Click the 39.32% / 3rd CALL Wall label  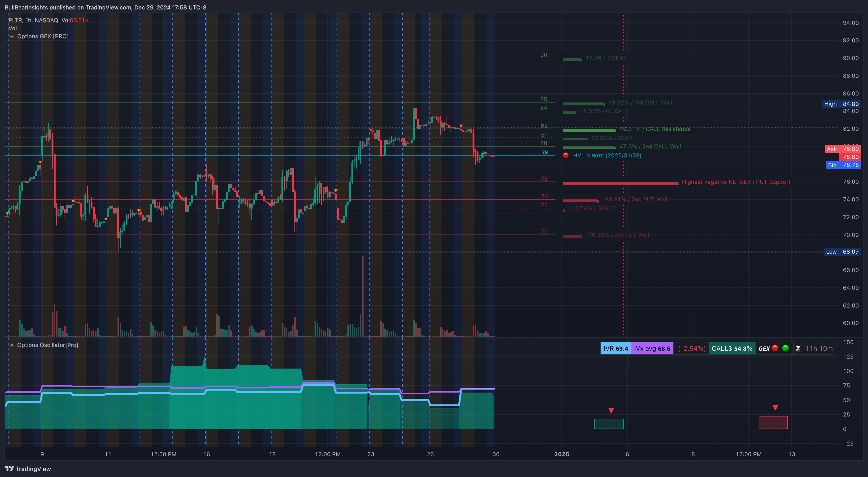tap(640, 102)
